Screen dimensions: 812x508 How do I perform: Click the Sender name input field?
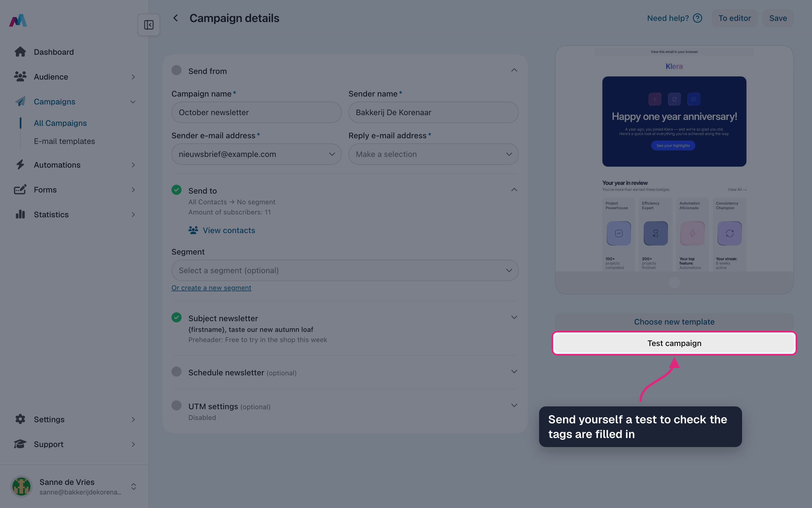pos(433,112)
